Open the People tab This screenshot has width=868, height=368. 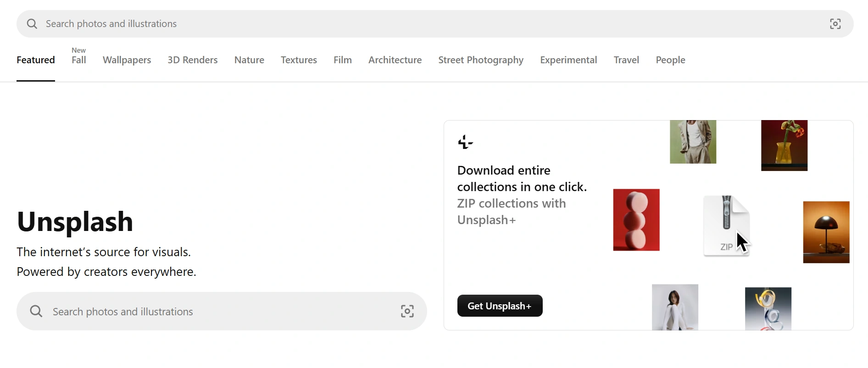click(x=670, y=60)
